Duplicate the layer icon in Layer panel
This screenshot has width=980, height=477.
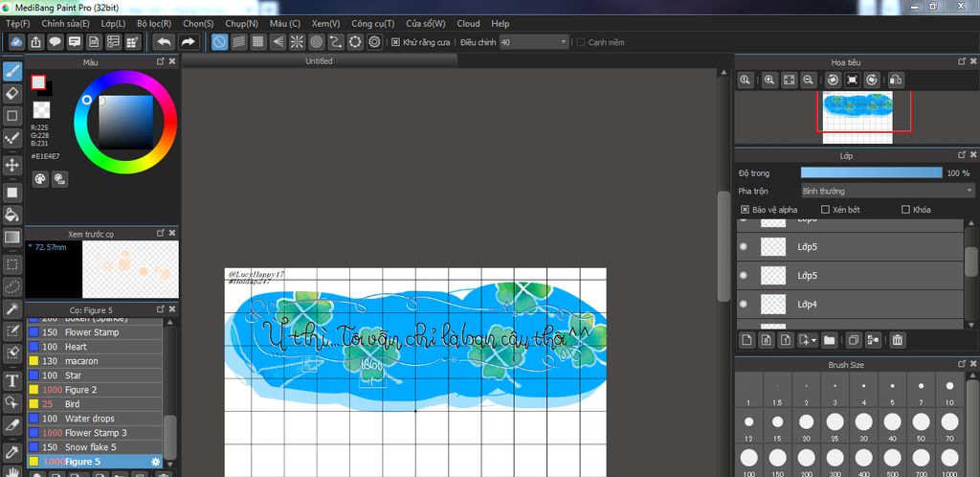(853, 340)
